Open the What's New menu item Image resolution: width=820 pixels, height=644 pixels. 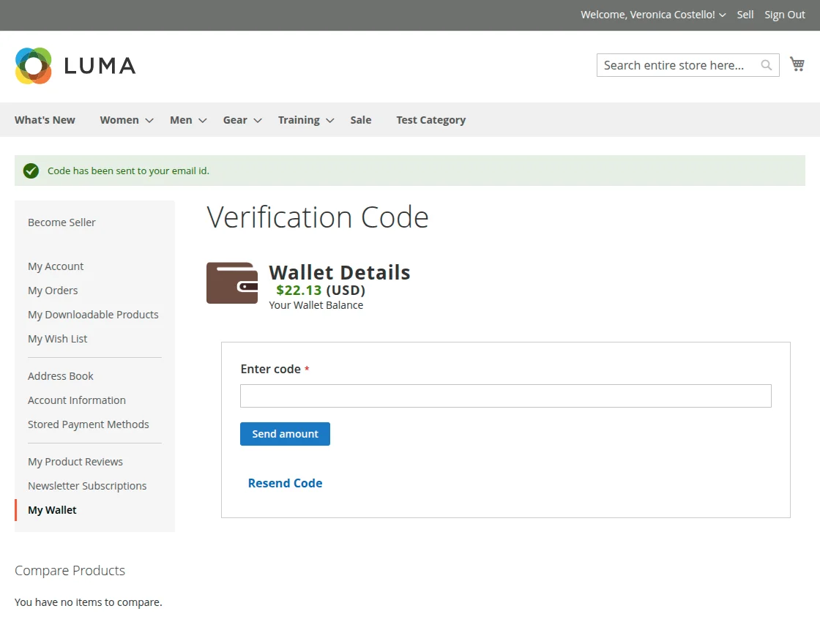(x=45, y=119)
